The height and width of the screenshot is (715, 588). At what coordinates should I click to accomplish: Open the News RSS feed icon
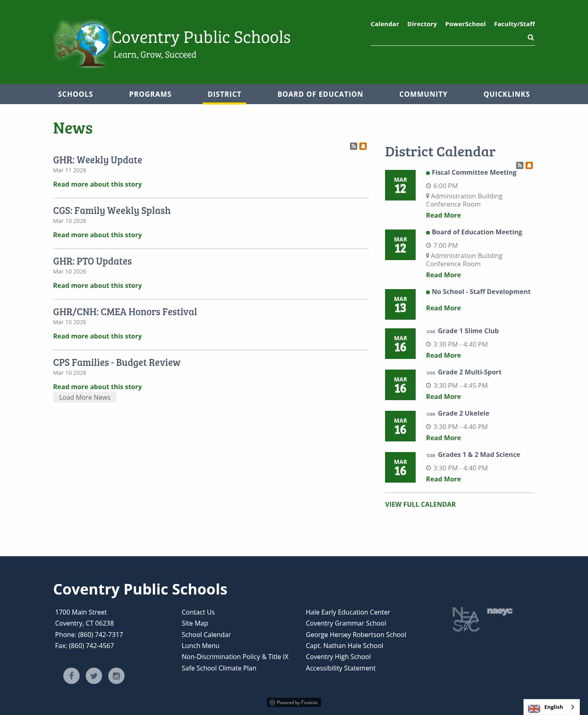click(354, 146)
